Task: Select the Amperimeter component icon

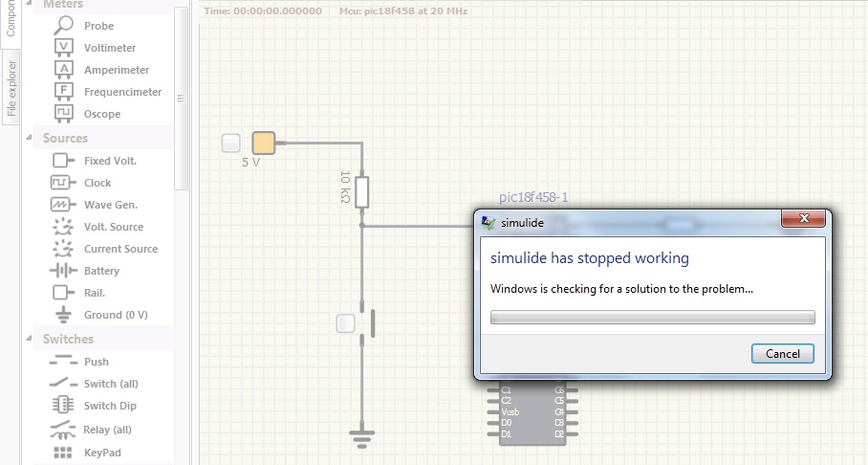Action: (64, 70)
